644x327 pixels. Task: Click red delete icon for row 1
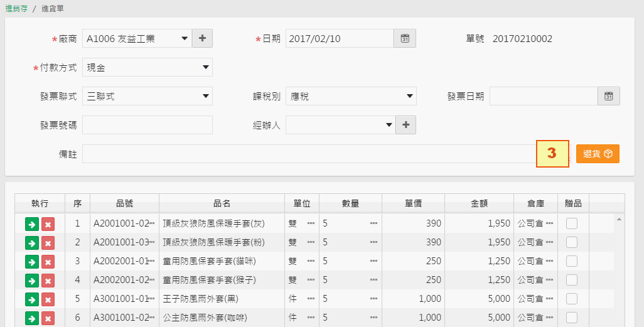pyautogui.click(x=48, y=224)
